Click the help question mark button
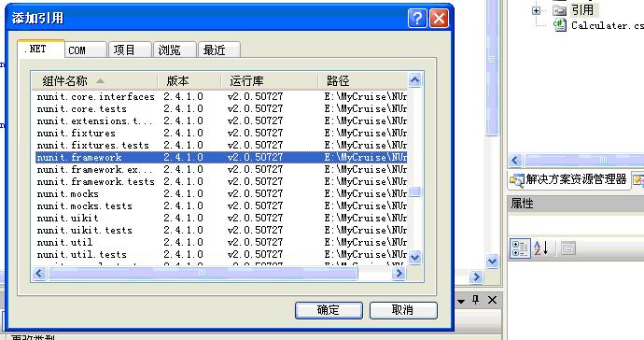This screenshot has height=340, width=644. (x=417, y=19)
